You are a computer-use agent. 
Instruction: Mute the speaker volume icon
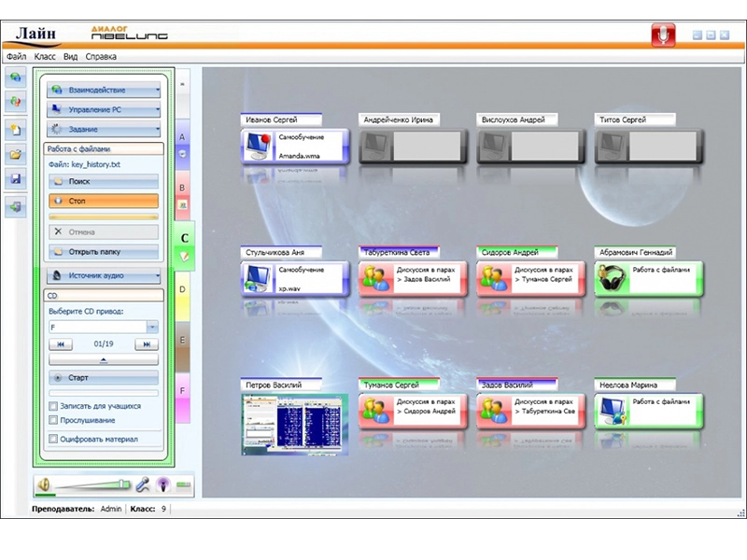[45, 484]
